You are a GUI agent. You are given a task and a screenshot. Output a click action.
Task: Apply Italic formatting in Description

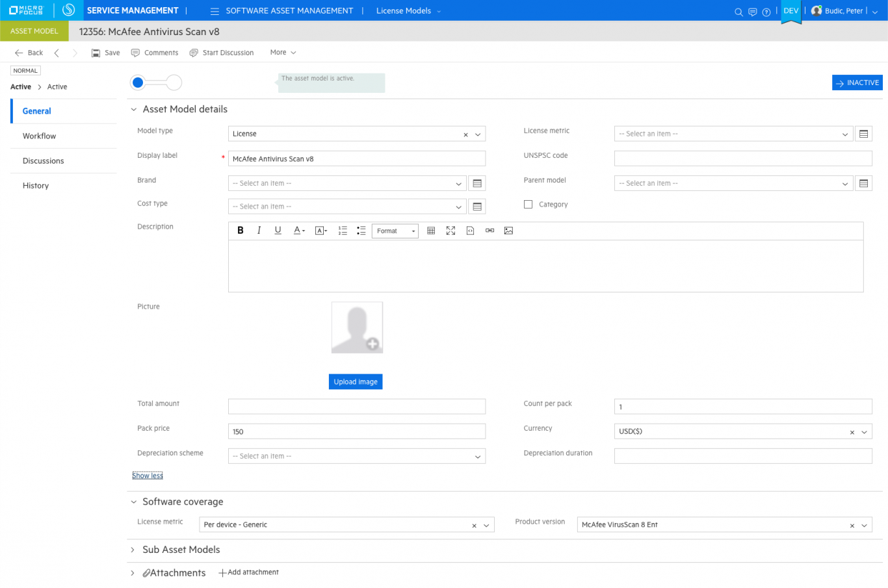[x=259, y=231]
